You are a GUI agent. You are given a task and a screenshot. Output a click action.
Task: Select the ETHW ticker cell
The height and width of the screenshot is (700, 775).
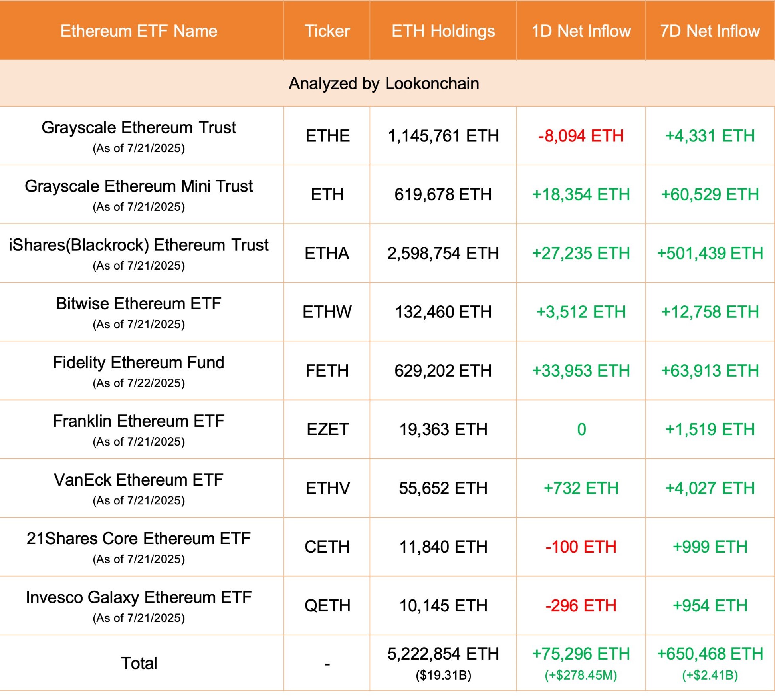click(x=327, y=312)
